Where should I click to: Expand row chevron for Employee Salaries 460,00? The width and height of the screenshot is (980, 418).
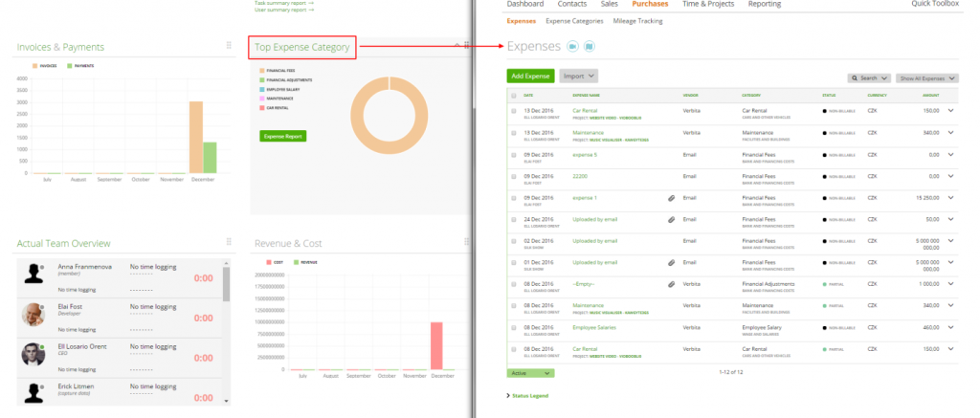pos(951,327)
